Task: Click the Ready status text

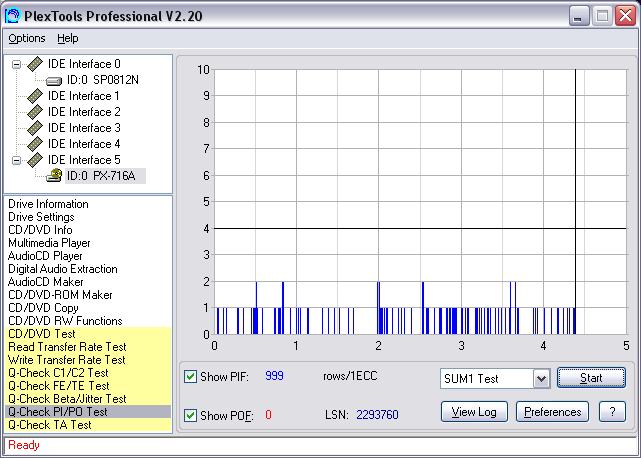Action: [24, 445]
